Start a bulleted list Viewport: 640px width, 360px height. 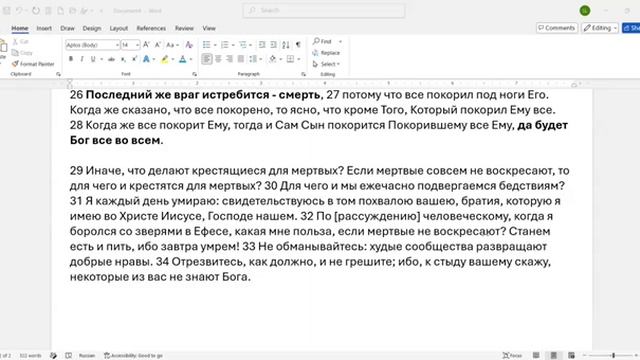coord(207,44)
